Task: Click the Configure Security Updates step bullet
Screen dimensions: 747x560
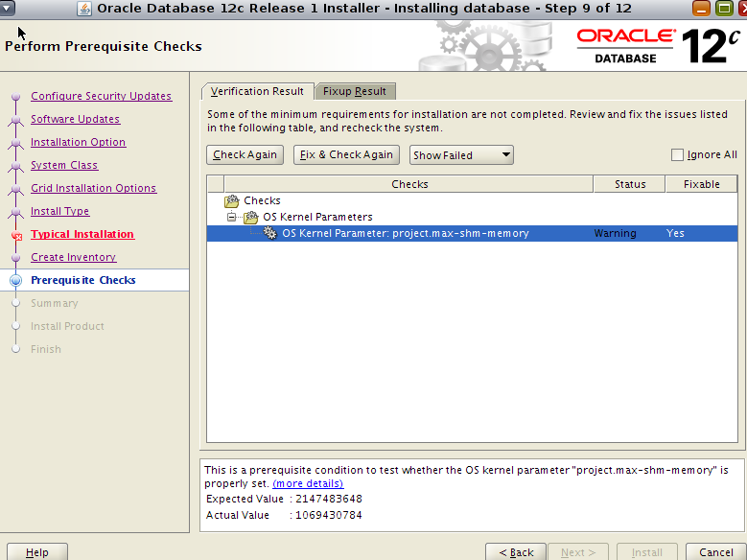Action: (x=15, y=96)
